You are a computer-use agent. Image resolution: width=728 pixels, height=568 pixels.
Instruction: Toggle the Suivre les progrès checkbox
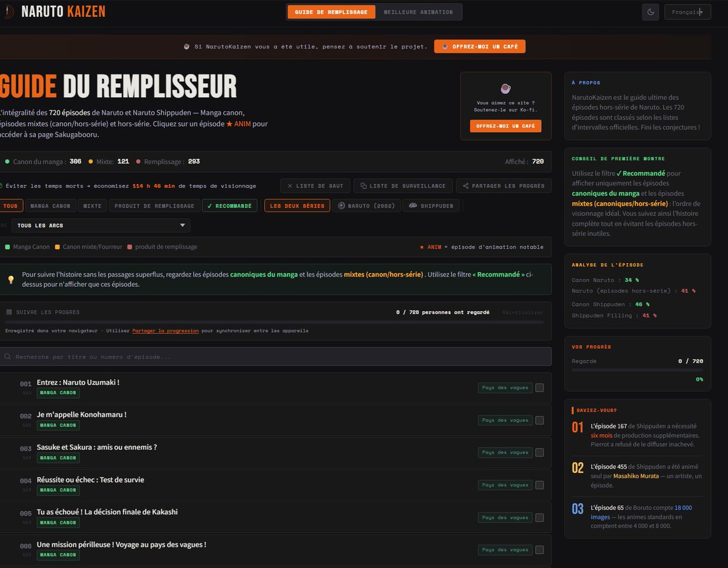click(x=9, y=312)
